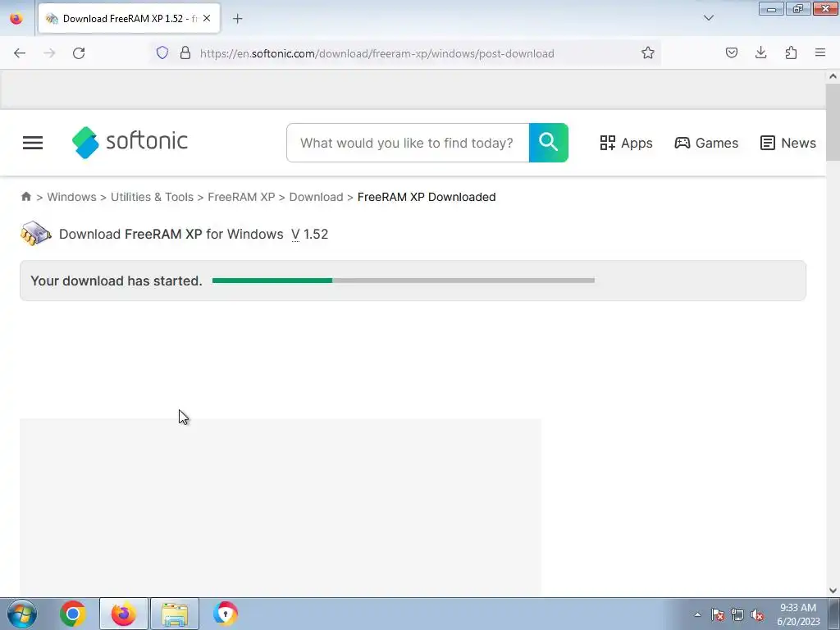The image size is (840, 630).
Task: Follow the Windows breadcrumb link
Action: (x=72, y=197)
